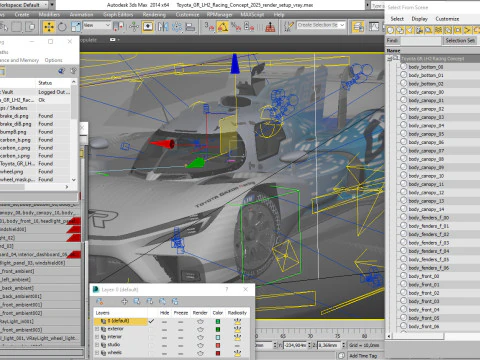
Task: Open color swatch of exterior layer
Action: pyautogui.click(x=218, y=330)
